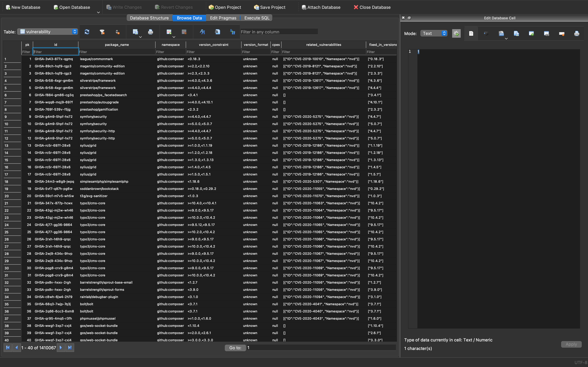This screenshot has width=588, height=367.
Task: Sort rows by the package_name column header
Action: 117,44
